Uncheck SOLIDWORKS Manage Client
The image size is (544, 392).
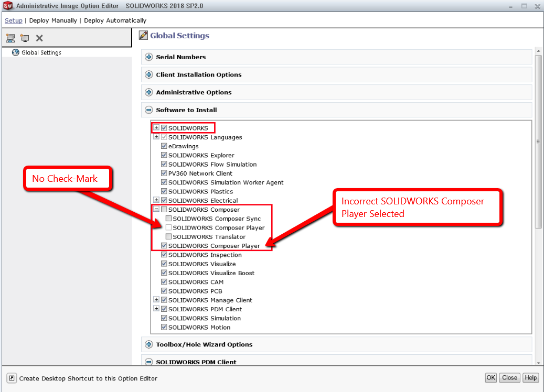(164, 300)
